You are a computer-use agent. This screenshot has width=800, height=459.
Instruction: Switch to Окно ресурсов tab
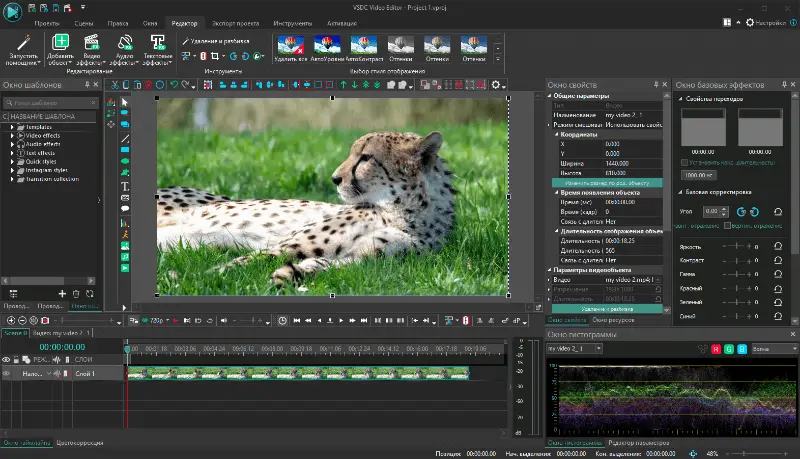tap(613, 320)
